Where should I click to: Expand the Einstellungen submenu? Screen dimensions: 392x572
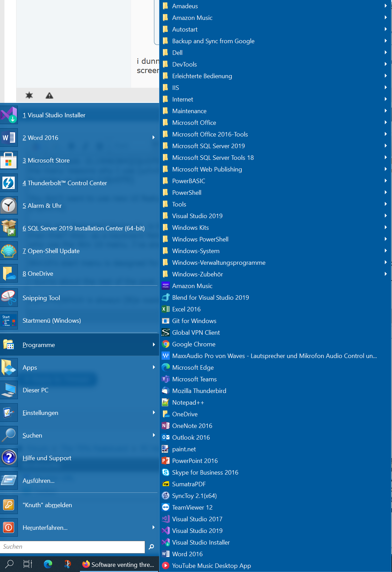(154, 413)
